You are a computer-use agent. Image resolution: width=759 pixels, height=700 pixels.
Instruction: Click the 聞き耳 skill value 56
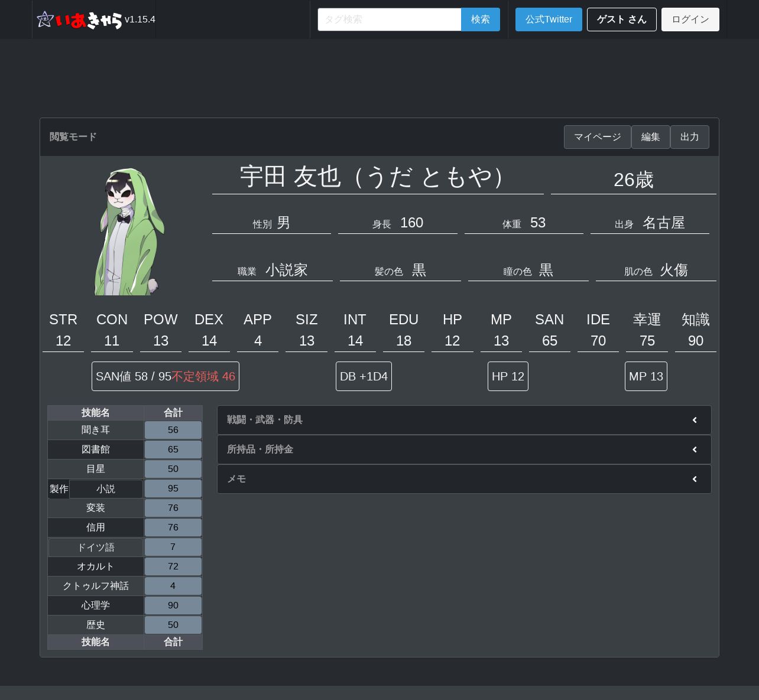(173, 430)
